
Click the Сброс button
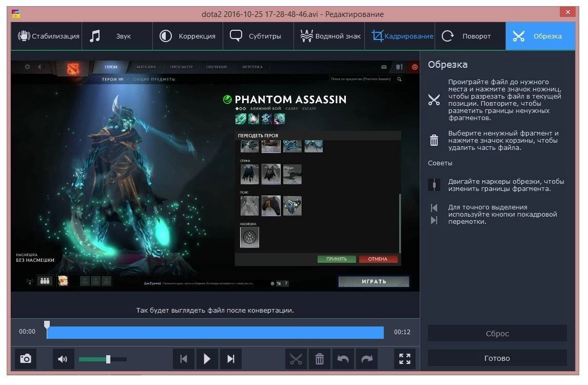pyautogui.click(x=497, y=333)
